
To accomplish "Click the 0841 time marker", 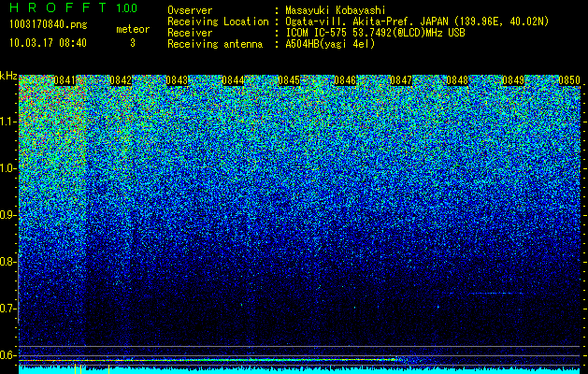I will coord(65,80).
